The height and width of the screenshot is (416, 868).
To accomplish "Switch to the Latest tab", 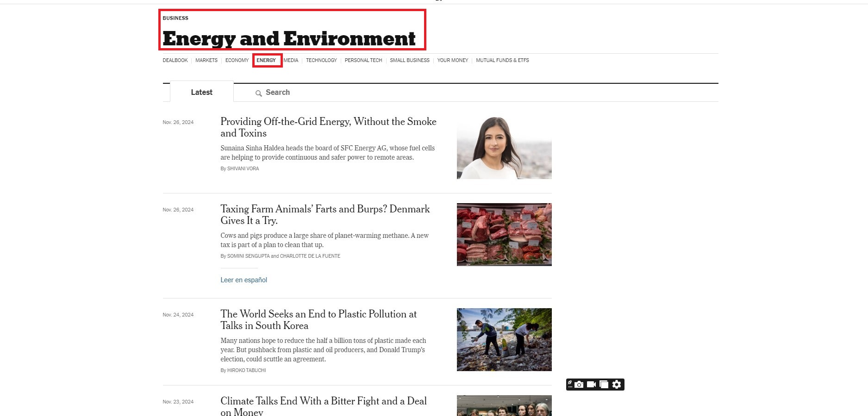I will click(201, 92).
